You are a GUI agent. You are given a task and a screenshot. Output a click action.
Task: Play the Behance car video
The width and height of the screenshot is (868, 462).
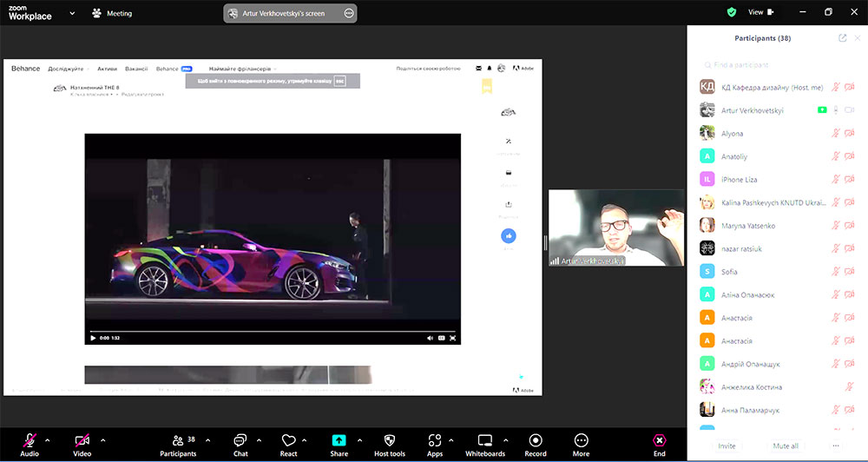pos(93,338)
